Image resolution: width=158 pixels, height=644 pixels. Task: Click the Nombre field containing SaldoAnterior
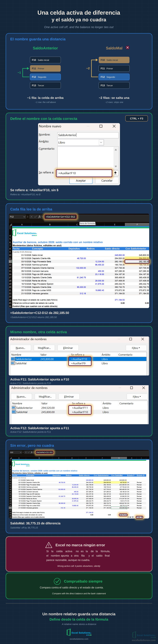click(88, 135)
